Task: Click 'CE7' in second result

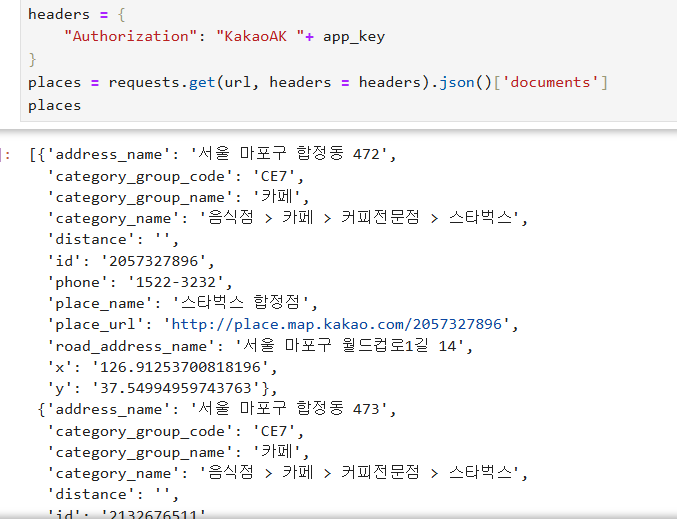Action: (274, 431)
